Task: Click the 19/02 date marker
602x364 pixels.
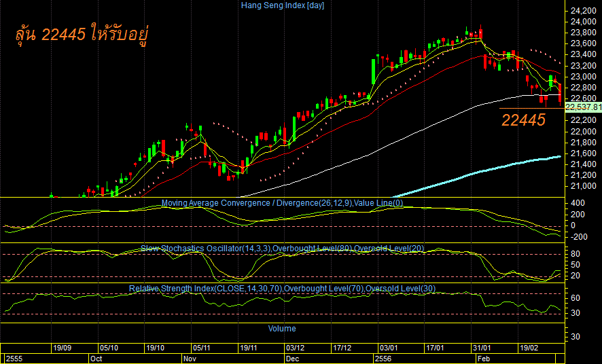Action: (x=529, y=348)
